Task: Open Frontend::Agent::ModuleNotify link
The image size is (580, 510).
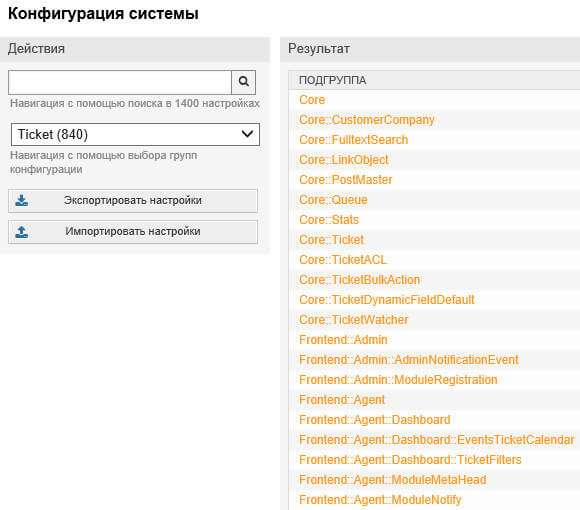Action: click(380, 500)
